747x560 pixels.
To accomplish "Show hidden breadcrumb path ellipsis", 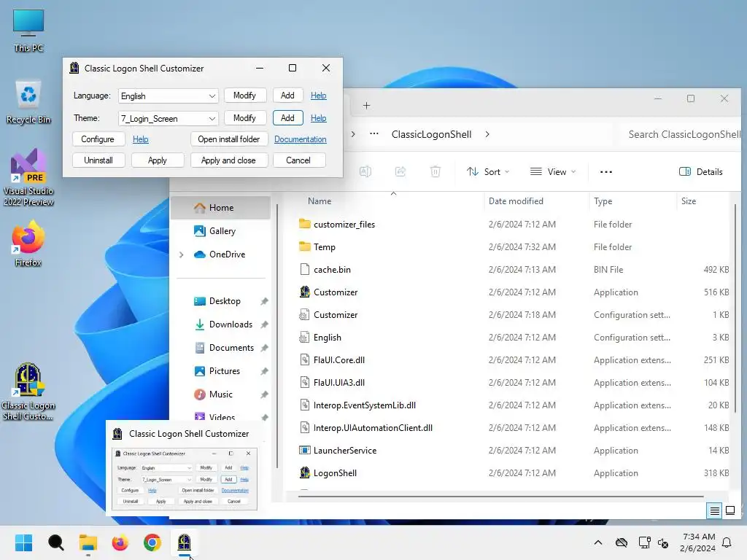I will tap(374, 134).
